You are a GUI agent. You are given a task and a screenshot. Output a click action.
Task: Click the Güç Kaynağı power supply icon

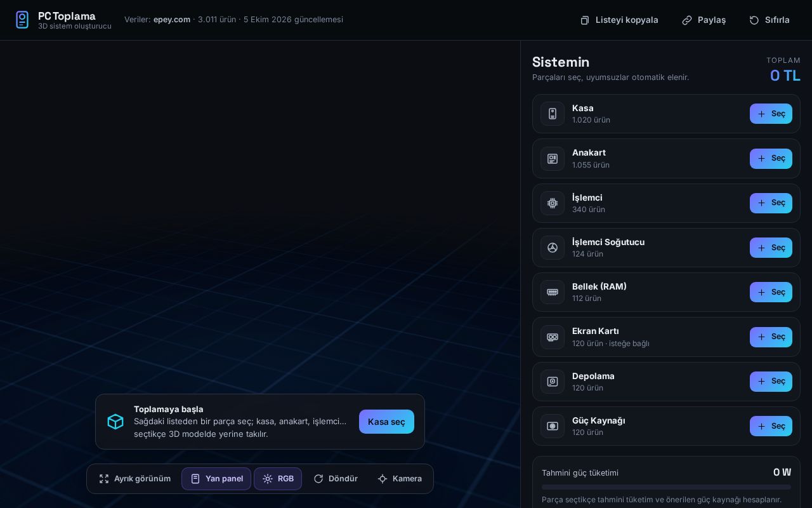pos(553,426)
